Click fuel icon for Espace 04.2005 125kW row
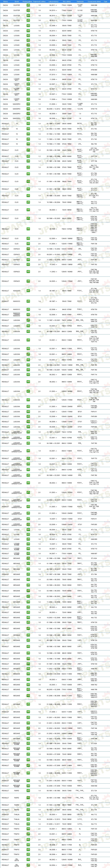 [x=28, y=281]
